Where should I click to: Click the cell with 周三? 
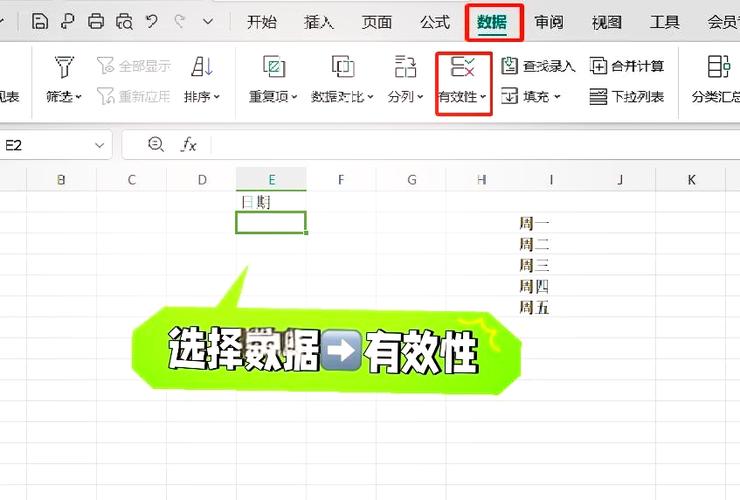click(551, 265)
